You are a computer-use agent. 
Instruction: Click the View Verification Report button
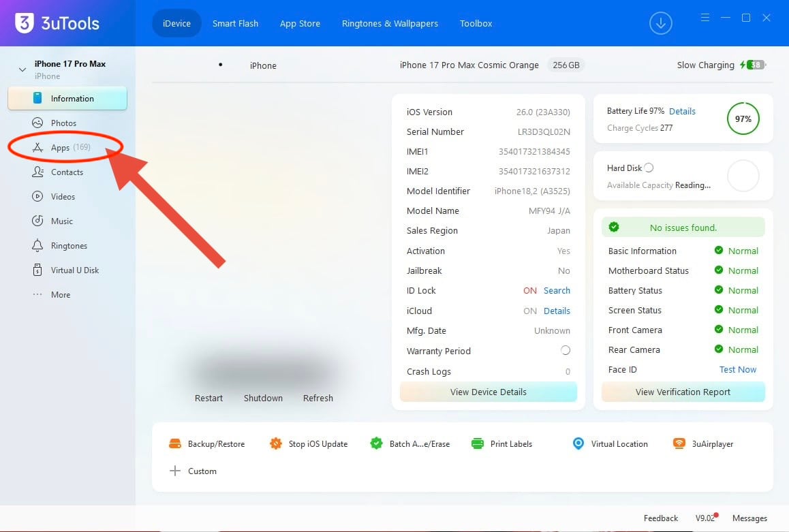click(x=683, y=392)
